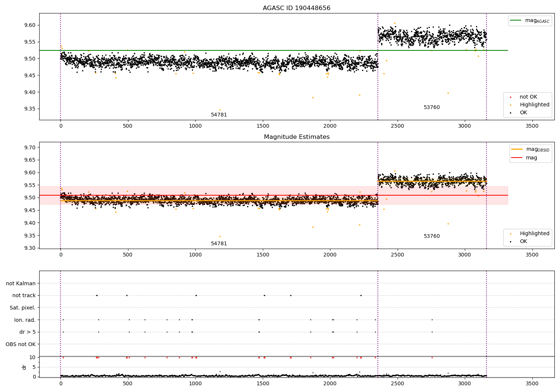Click the 'Sat. pixel.' row label
560x392 pixels.
[x=23, y=308]
